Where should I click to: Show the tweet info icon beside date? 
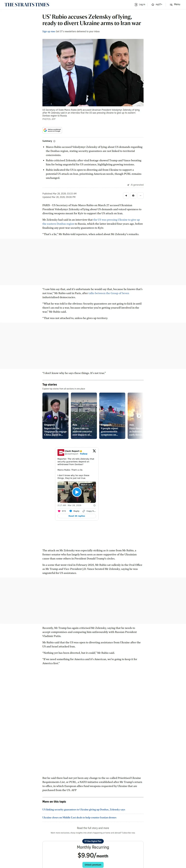(94, 505)
